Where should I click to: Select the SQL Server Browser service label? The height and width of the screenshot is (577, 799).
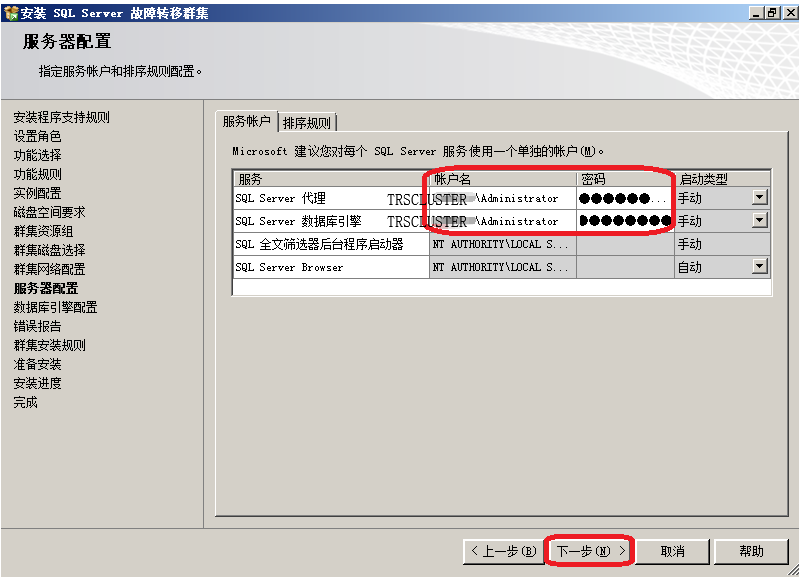click(289, 267)
